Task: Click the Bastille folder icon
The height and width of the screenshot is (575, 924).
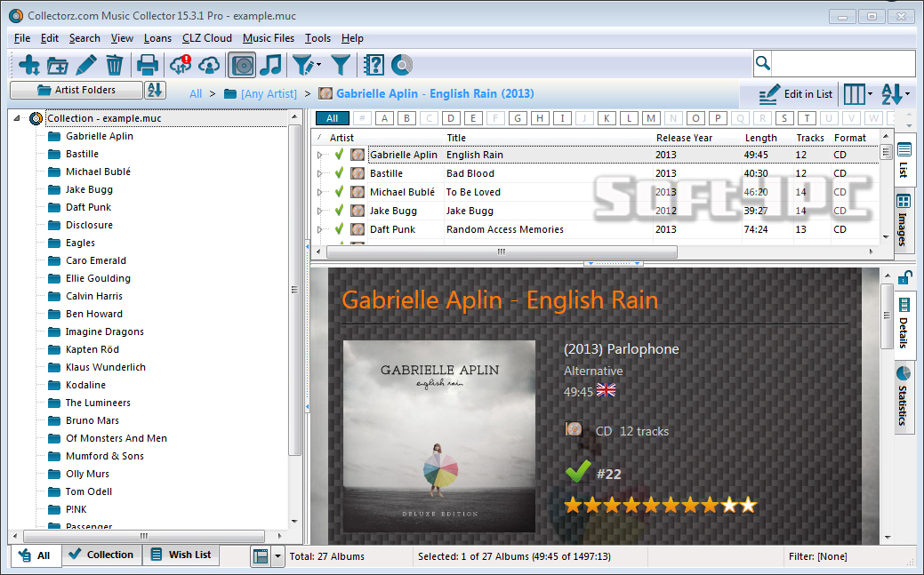Action: pos(54,155)
